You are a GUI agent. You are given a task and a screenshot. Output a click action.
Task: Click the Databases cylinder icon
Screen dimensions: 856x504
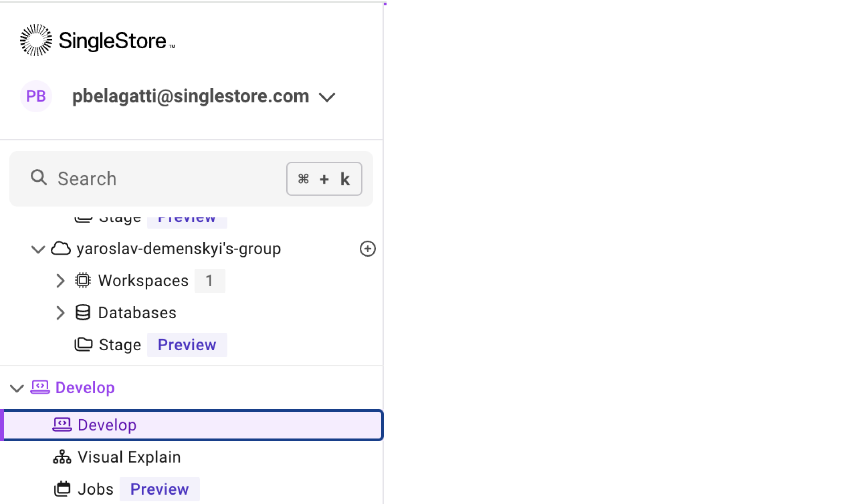coord(83,313)
